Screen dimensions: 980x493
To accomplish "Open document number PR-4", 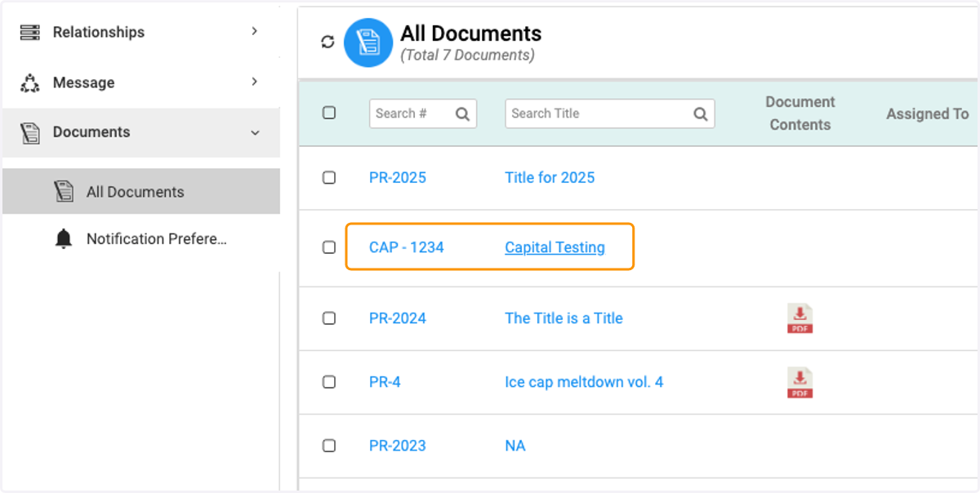I will click(x=385, y=382).
